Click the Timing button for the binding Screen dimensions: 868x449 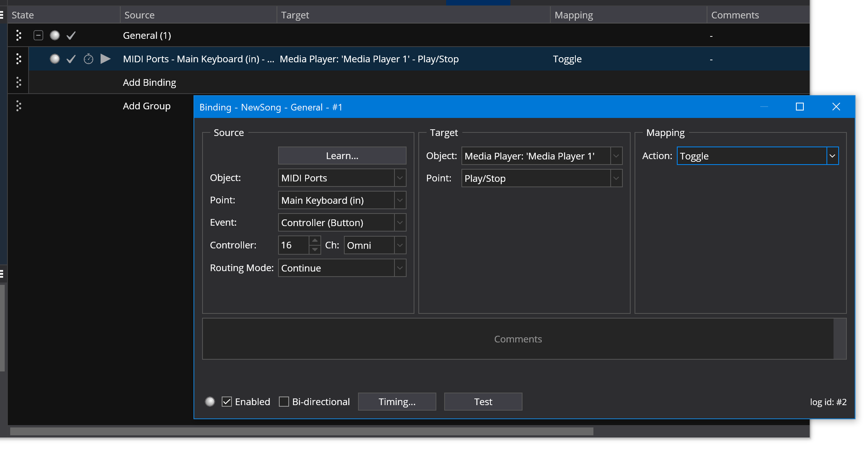tap(397, 401)
